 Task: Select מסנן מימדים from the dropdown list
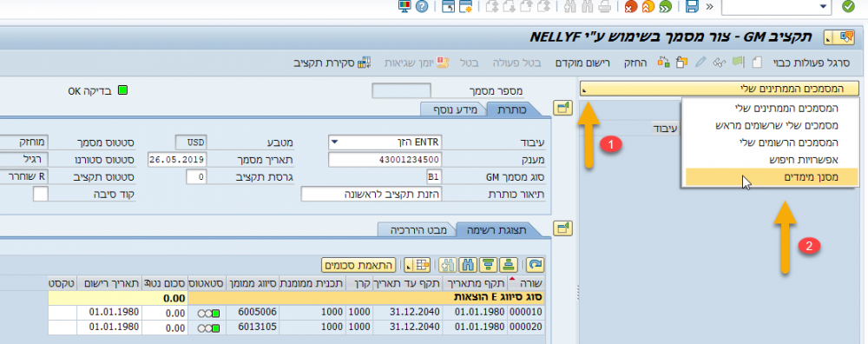771,176
